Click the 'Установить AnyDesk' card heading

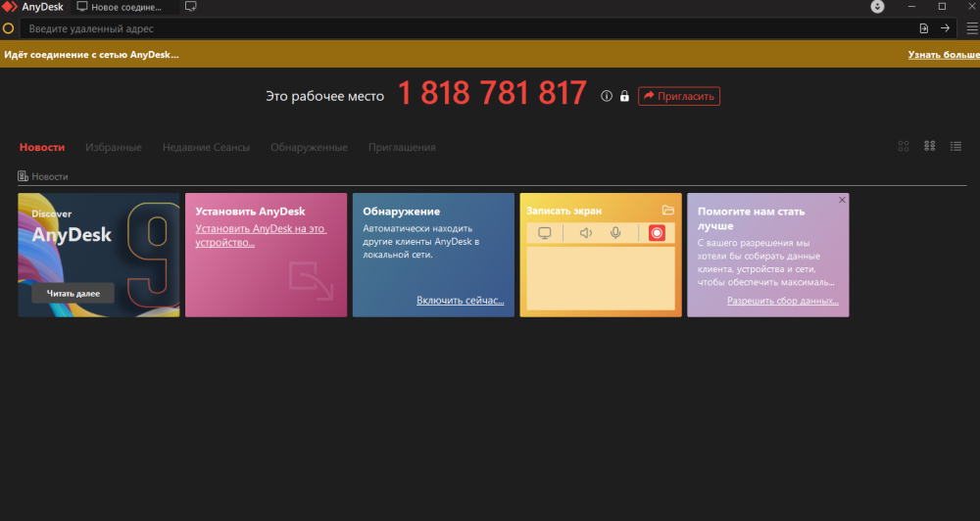pyautogui.click(x=250, y=212)
